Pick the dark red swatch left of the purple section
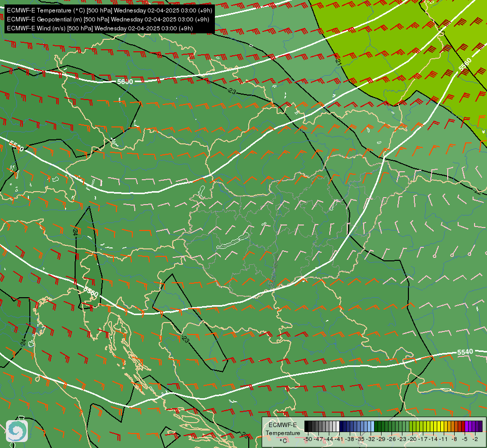Viewport: 487px width, 448px height. click(x=463, y=426)
